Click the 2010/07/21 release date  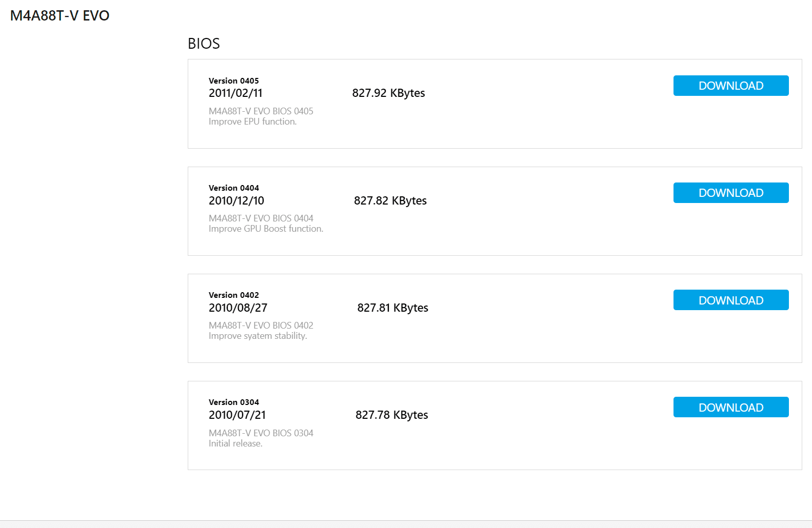coord(237,415)
